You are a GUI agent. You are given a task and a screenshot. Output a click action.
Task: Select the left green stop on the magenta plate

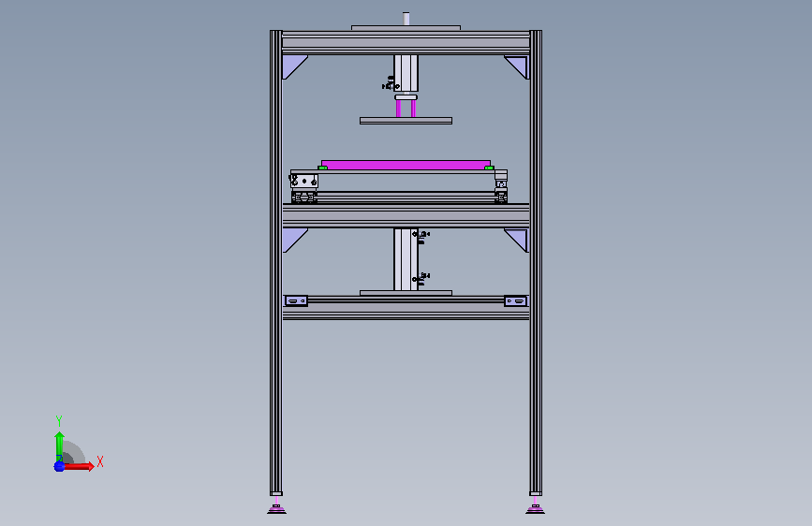(x=322, y=168)
